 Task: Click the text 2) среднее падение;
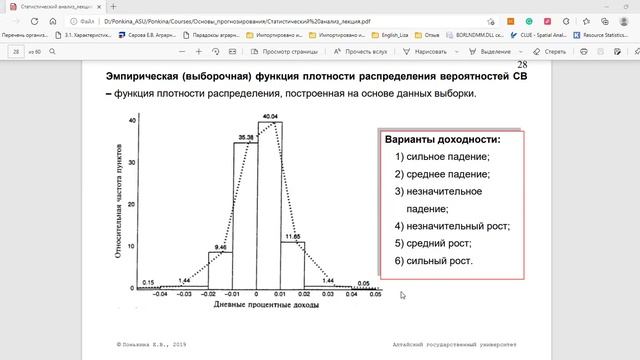coord(442,174)
